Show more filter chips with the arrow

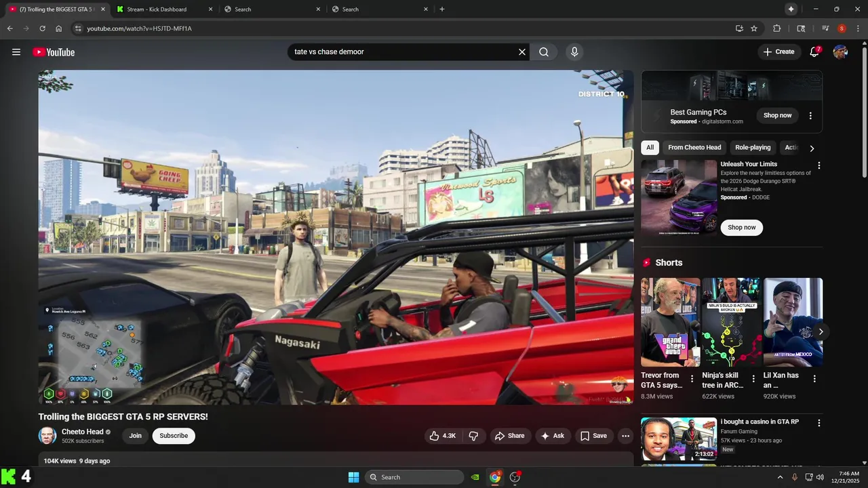click(x=812, y=148)
